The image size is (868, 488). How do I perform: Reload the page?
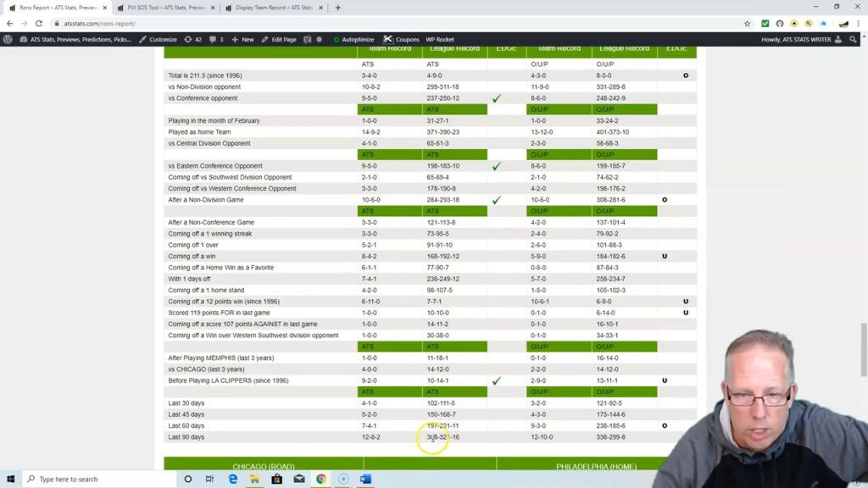[39, 23]
